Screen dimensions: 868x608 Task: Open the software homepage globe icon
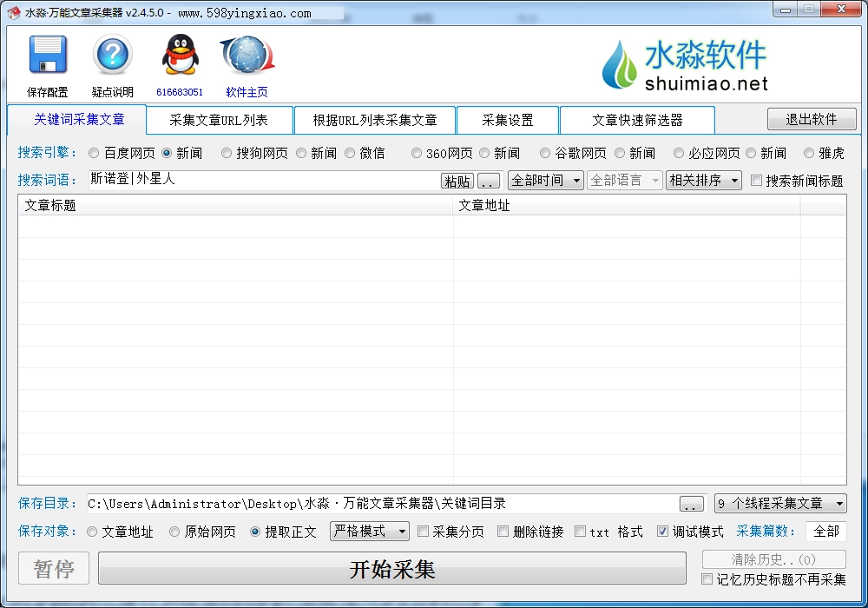tap(247, 56)
